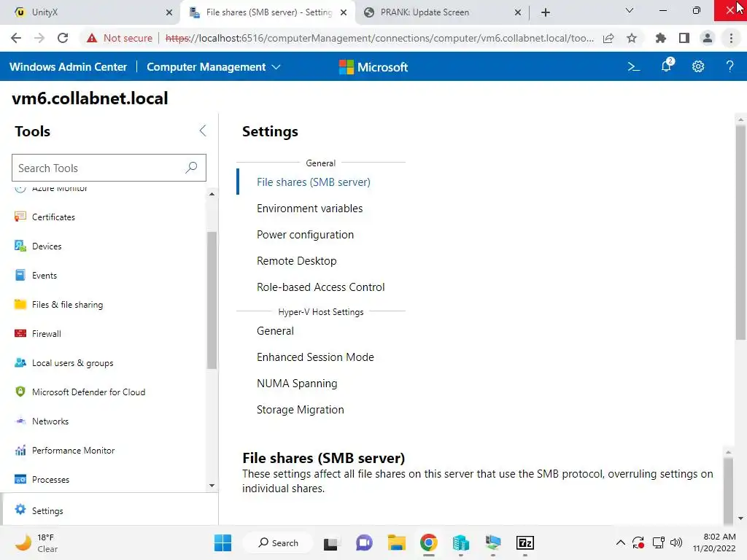747x560 pixels.
Task: Click the main page vertical scrollbar
Action: (740, 231)
